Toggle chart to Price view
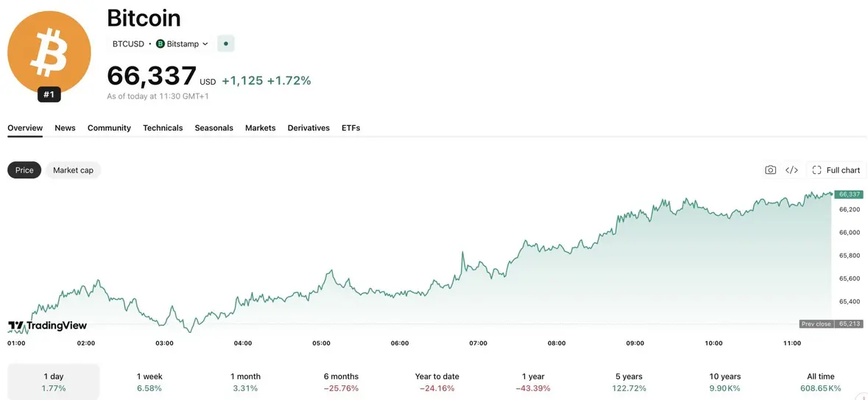 (24, 170)
